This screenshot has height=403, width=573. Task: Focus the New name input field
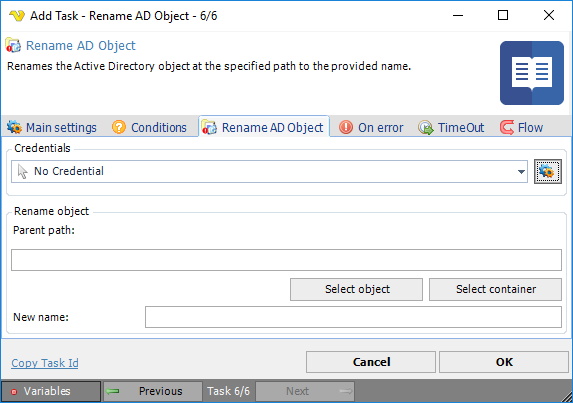pos(353,317)
